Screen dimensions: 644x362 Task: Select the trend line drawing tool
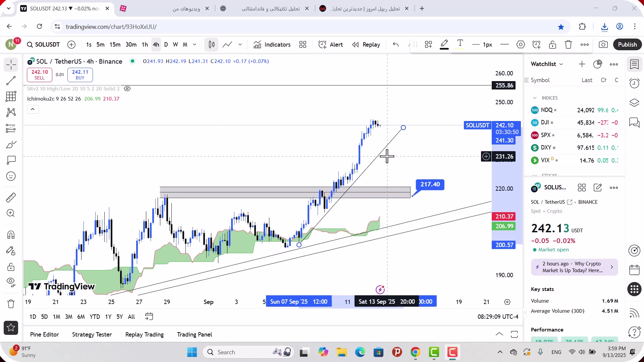[x=11, y=80]
